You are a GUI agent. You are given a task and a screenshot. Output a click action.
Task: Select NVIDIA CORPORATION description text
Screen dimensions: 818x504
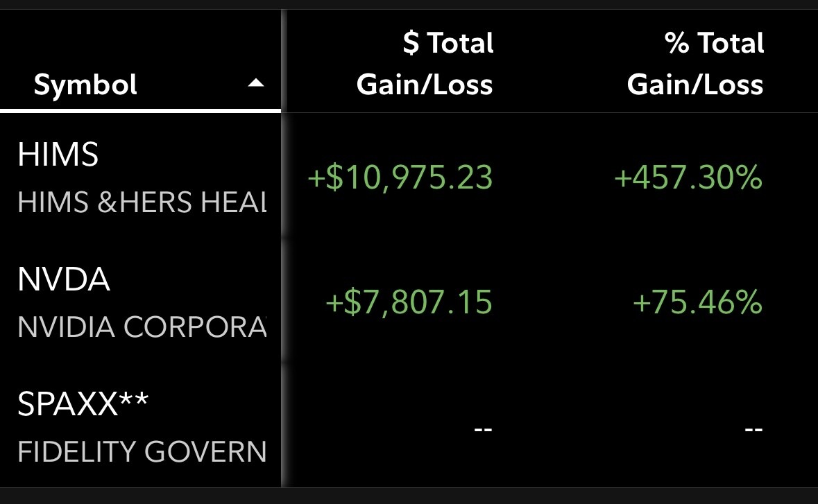tap(142, 327)
